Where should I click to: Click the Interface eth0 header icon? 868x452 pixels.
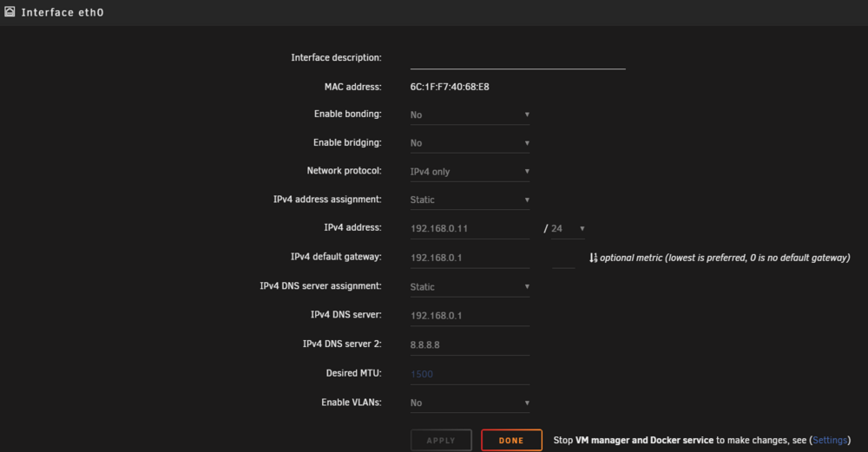point(10,11)
